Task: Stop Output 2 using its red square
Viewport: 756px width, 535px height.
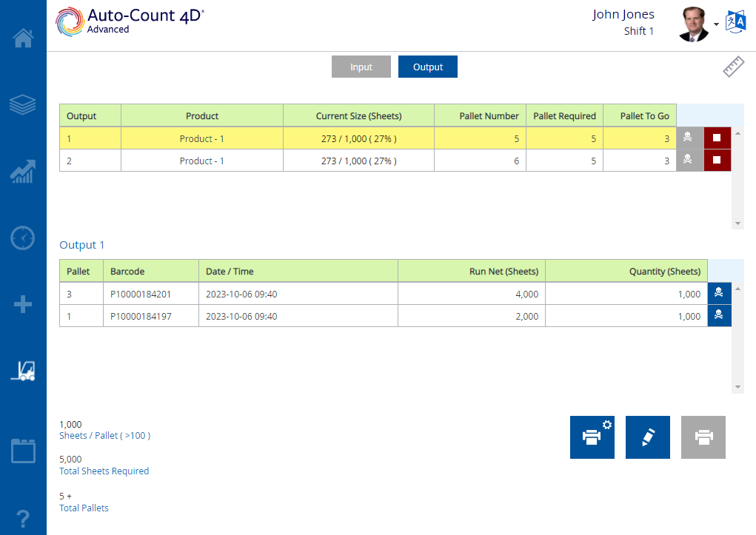Action: pos(717,161)
